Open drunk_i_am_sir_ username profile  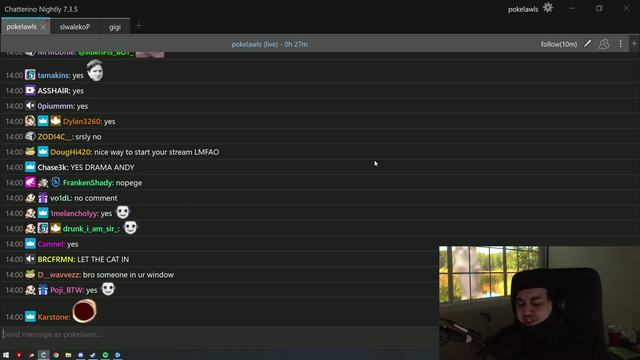click(90, 229)
